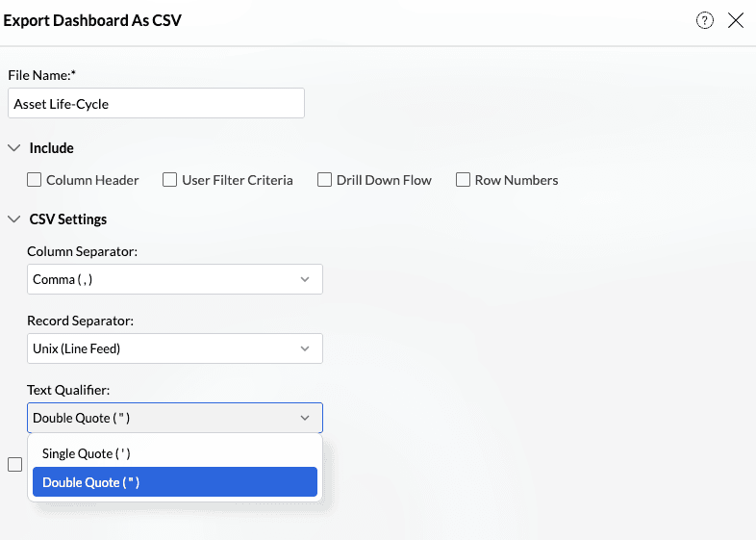The height and width of the screenshot is (540, 756).
Task: Open the Column Separator dropdown
Action: click(x=174, y=279)
